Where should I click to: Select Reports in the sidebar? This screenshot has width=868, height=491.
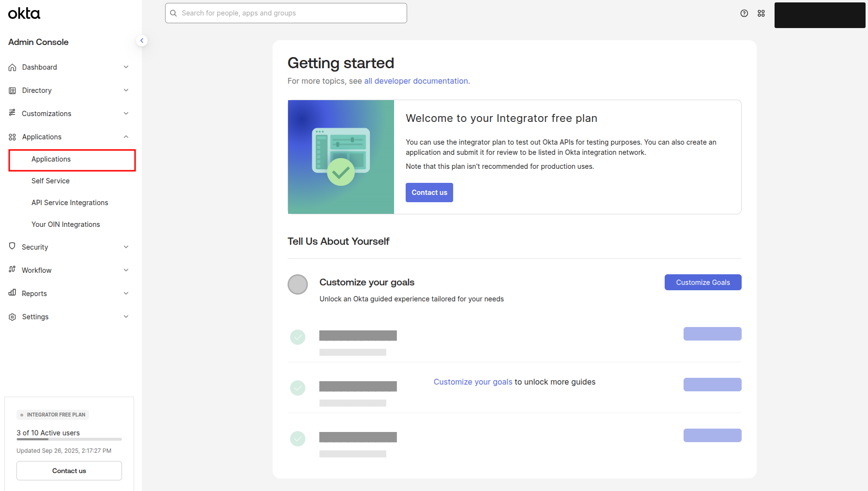pyautogui.click(x=34, y=294)
